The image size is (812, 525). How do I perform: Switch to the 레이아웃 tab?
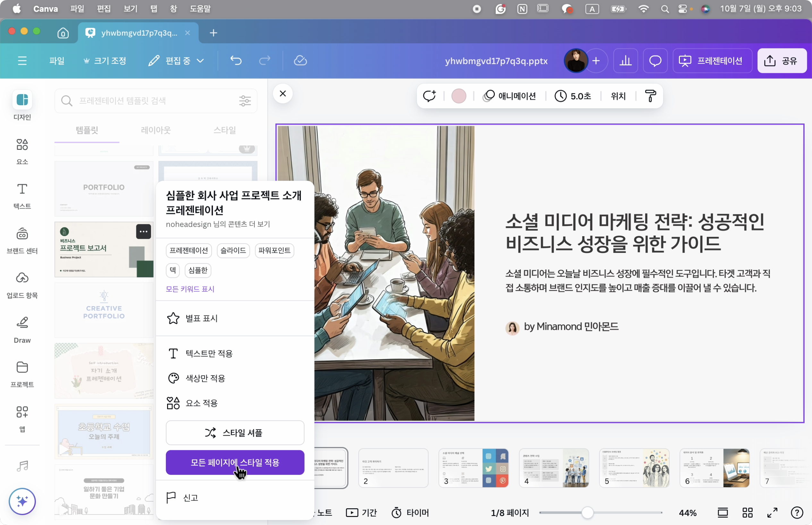click(156, 130)
